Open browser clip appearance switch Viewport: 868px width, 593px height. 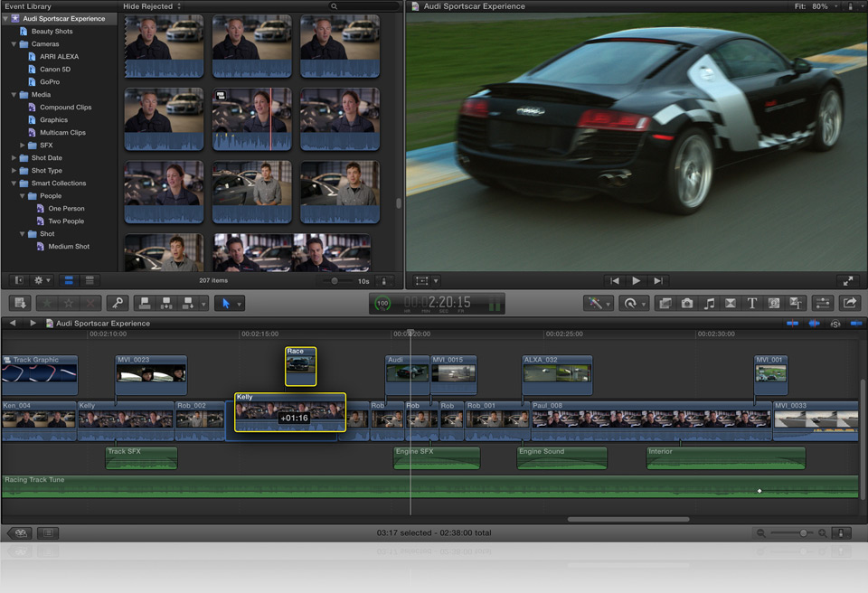click(384, 281)
